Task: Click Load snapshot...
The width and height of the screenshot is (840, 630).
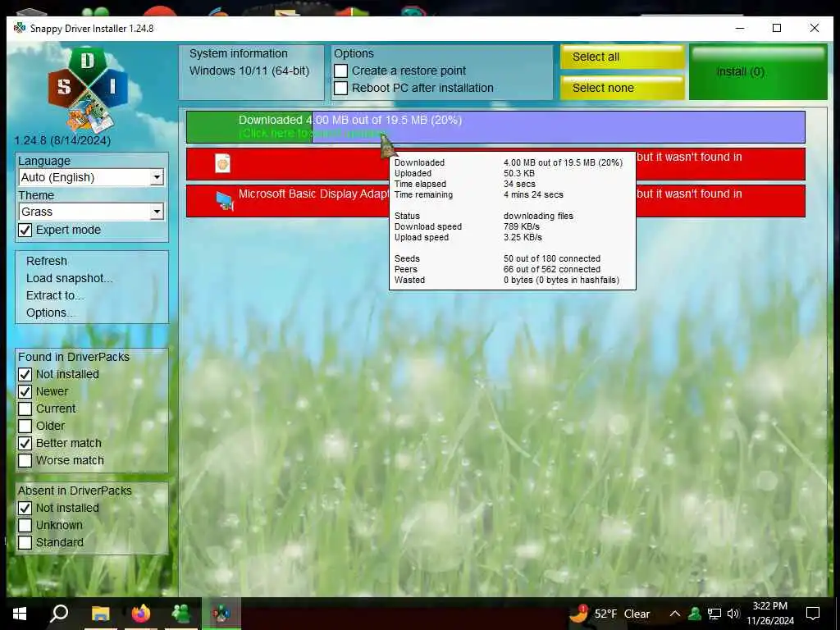Action: 69,278
